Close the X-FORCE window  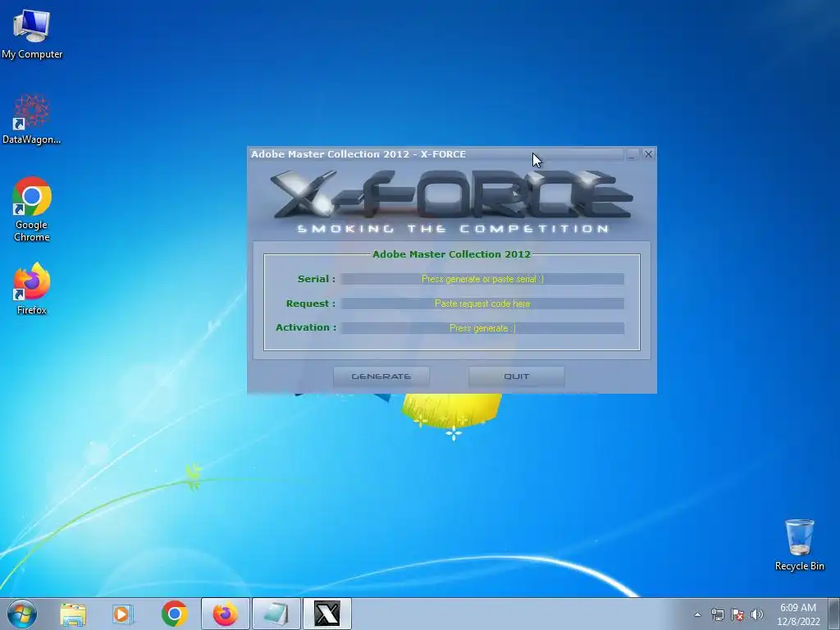click(648, 154)
